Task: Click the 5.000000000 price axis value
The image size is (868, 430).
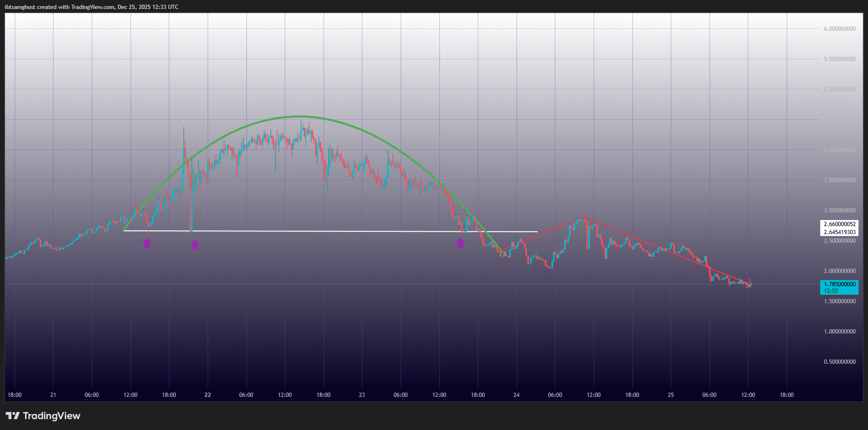Action: [x=840, y=89]
